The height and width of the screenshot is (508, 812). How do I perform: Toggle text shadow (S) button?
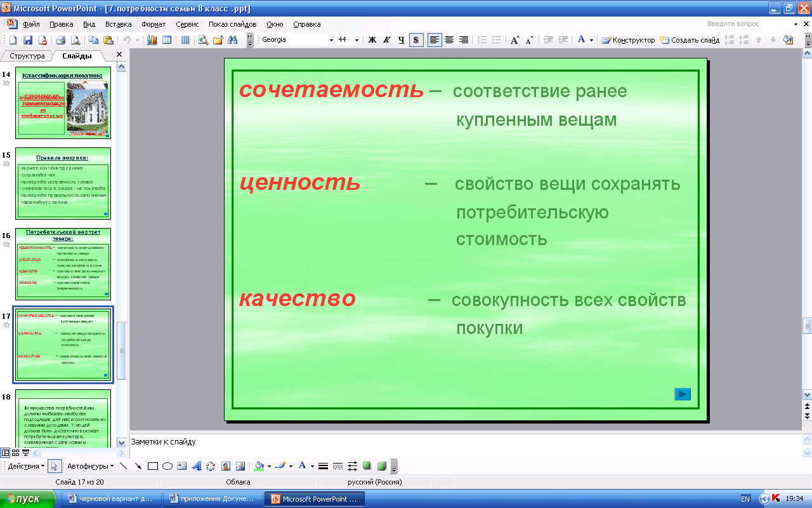point(416,40)
